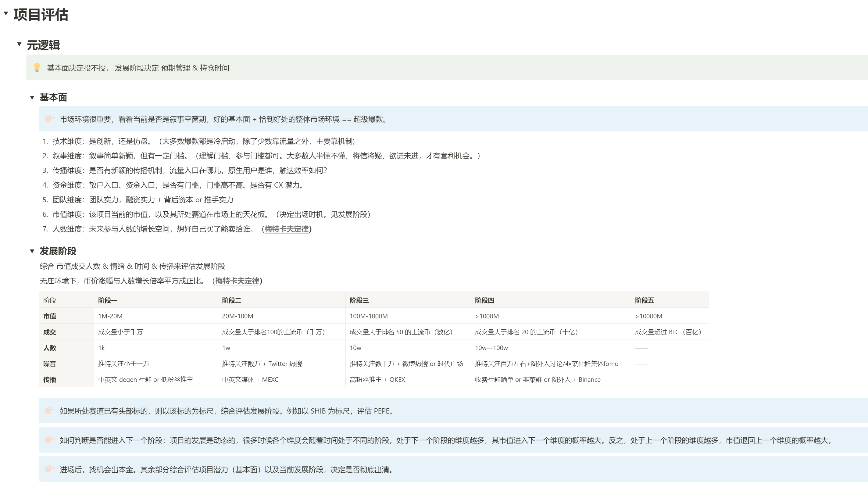868x491 pixels.
Task: Click cell 成交量小于千万
Action: [156, 332]
